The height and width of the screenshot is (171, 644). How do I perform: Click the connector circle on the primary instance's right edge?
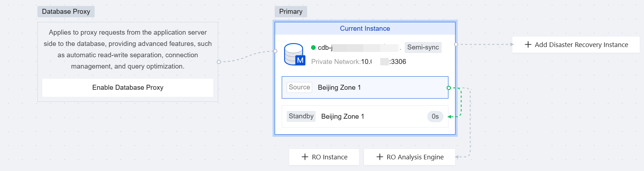pos(456,45)
